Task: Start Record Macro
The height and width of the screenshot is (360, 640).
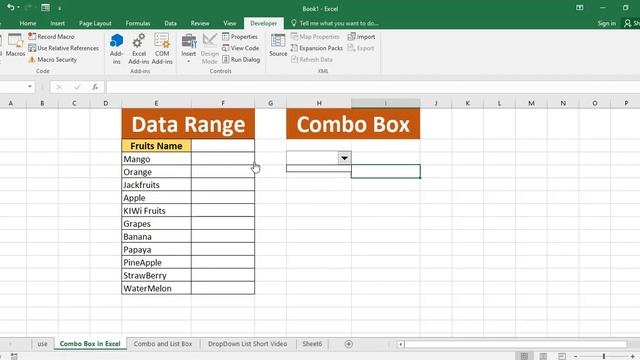Action: tap(51, 36)
